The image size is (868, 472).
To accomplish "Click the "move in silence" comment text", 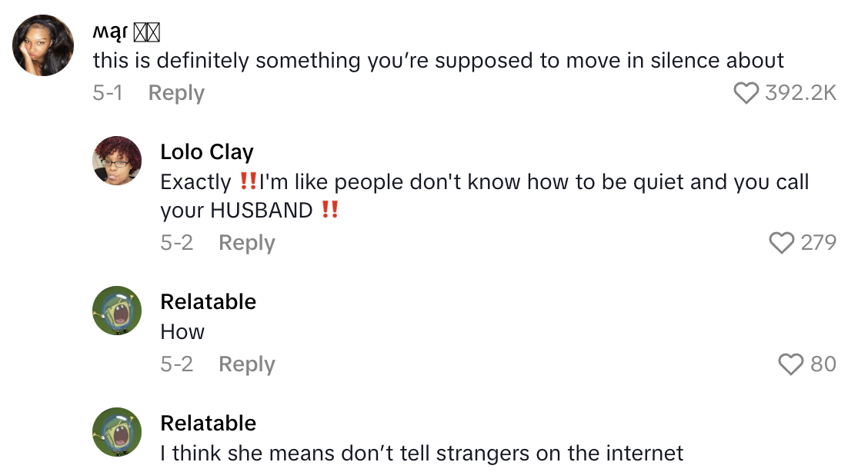I will click(x=438, y=61).
